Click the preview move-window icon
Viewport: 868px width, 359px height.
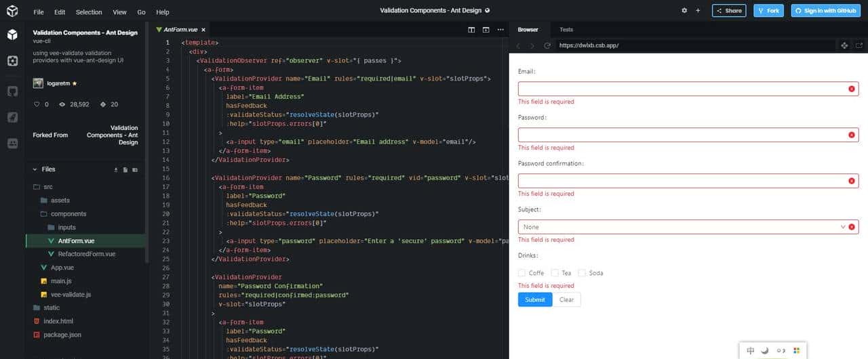pos(844,45)
